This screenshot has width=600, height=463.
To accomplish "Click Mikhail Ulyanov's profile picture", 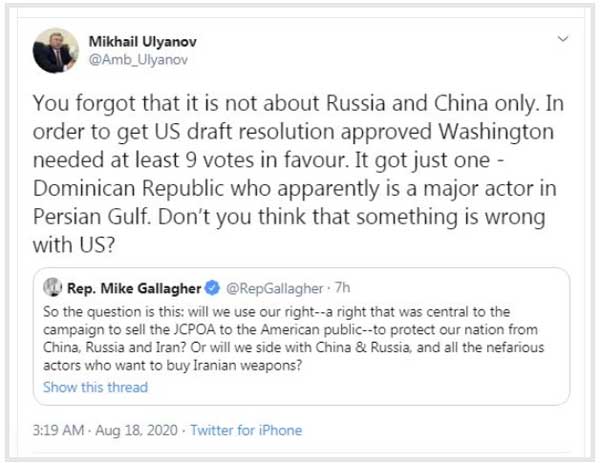I will (55, 50).
